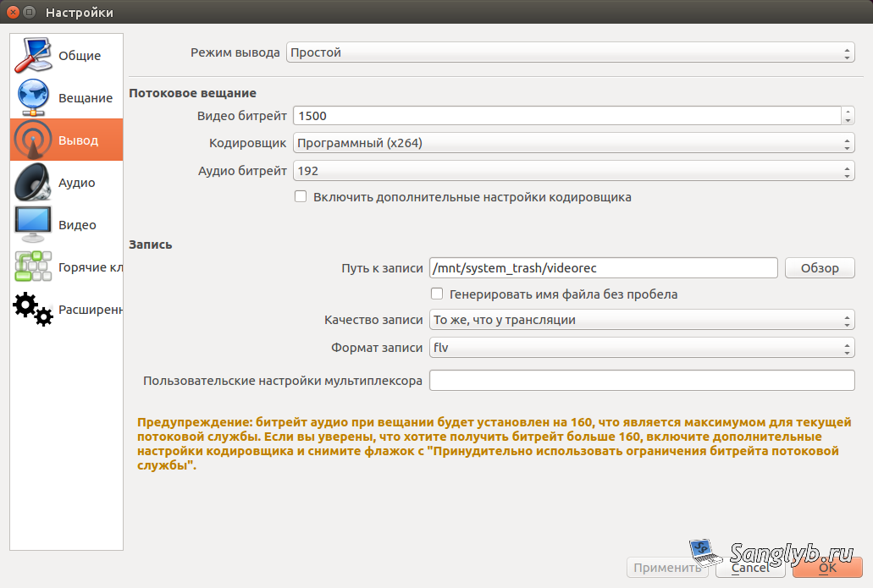
Task: Open Горячие клавиши section label
Action: pyautogui.click(x=91, y=267)
